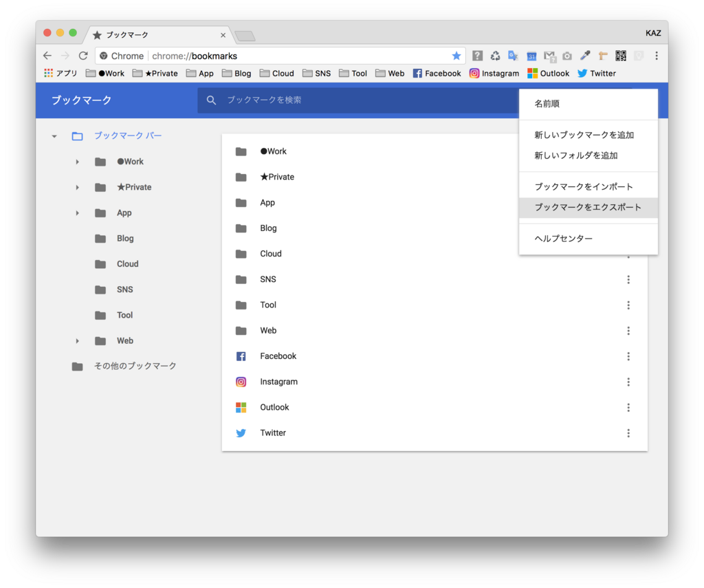Choose ブックマークをエクスポート
This screenshot has width=704, height=588.
pyautogui.click(x=588, y=208)
